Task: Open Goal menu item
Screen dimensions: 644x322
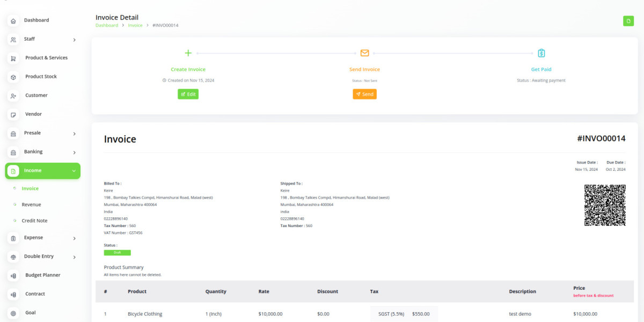Action: coord(30,312)
